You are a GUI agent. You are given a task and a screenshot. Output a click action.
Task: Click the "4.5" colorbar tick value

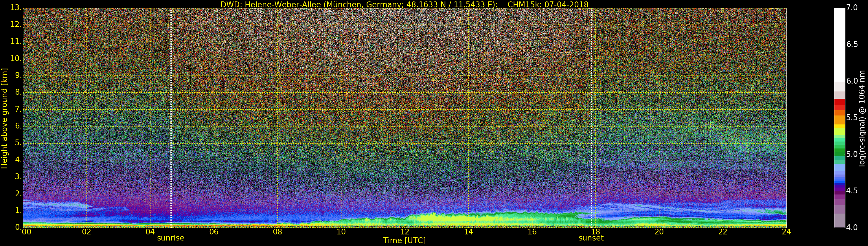pos(852,191)
